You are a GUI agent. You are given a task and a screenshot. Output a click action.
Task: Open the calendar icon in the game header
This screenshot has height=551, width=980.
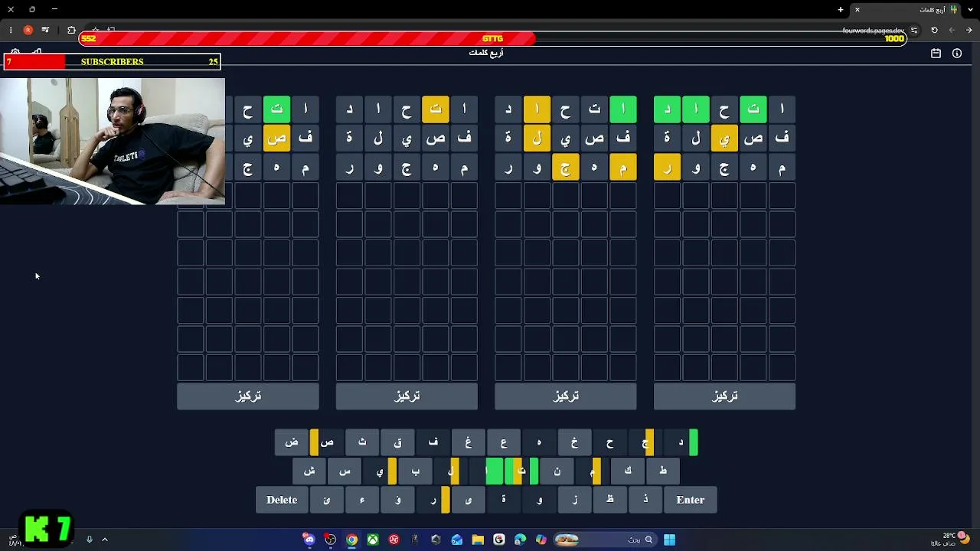click(x=936, y=54)
